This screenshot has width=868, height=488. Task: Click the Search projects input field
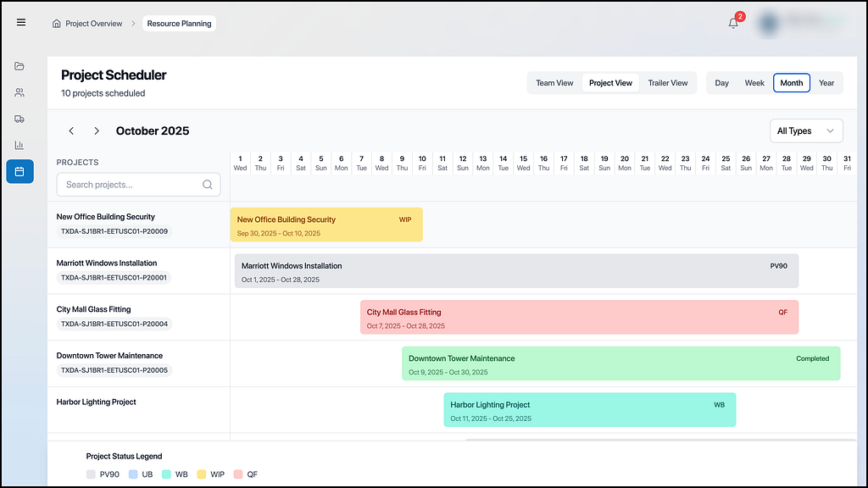click(138, 185)
